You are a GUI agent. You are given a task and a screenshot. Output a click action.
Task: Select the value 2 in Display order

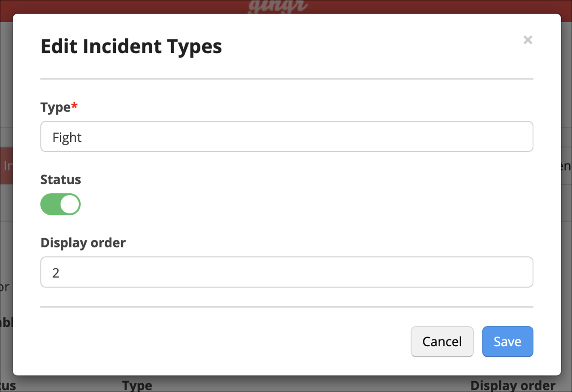[x=55, y=272]
